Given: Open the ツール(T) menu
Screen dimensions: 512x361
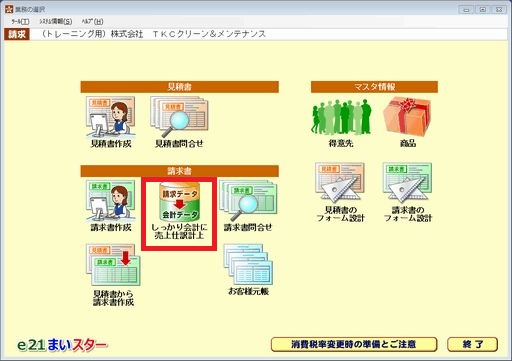Looking at the screenshot, I should pyautogui.click(x=20, y=21).
